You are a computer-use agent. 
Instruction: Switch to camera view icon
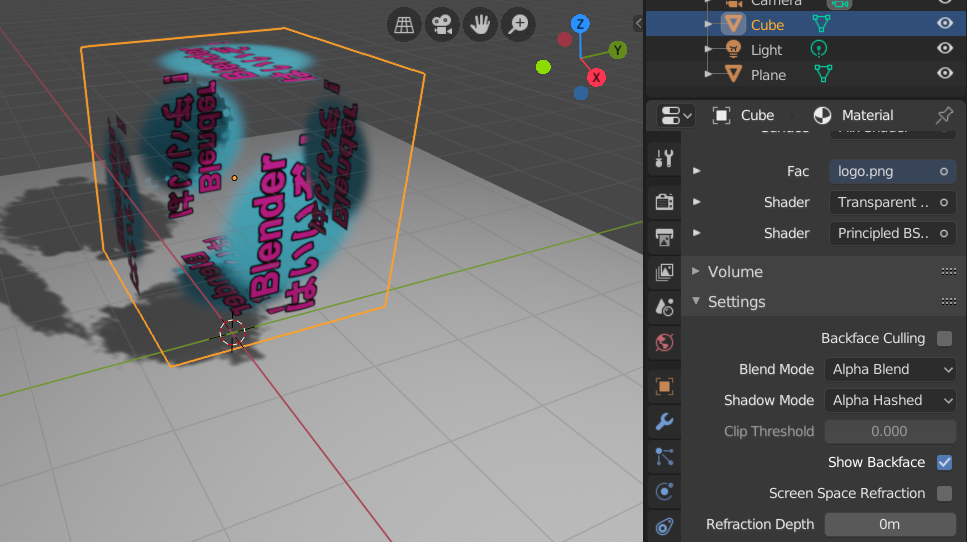pyautogui.click(x=442, y=25)
